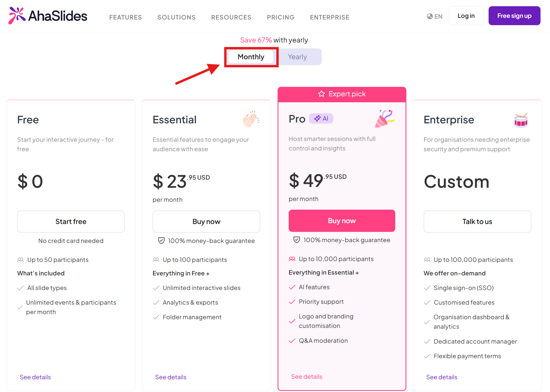The image size is (550, 392).
Task: Click the globe language icon
Action: click(x=430, y=16)
